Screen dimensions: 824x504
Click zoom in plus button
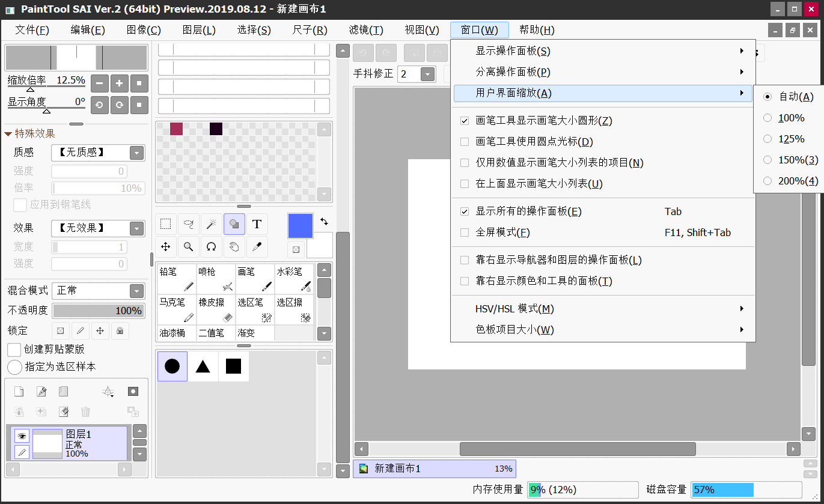(120, 83)
